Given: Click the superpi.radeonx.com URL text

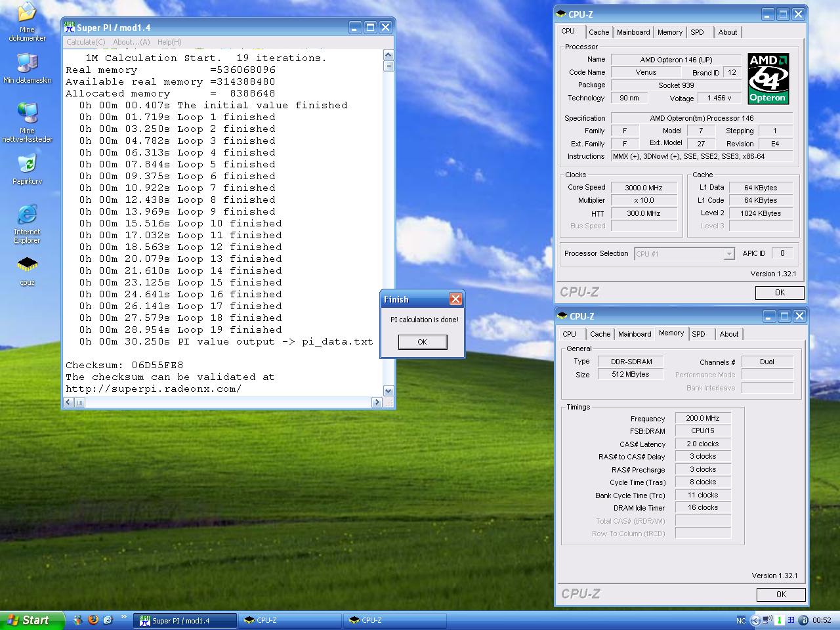Looking at the screenshot, I should point(154,388).
